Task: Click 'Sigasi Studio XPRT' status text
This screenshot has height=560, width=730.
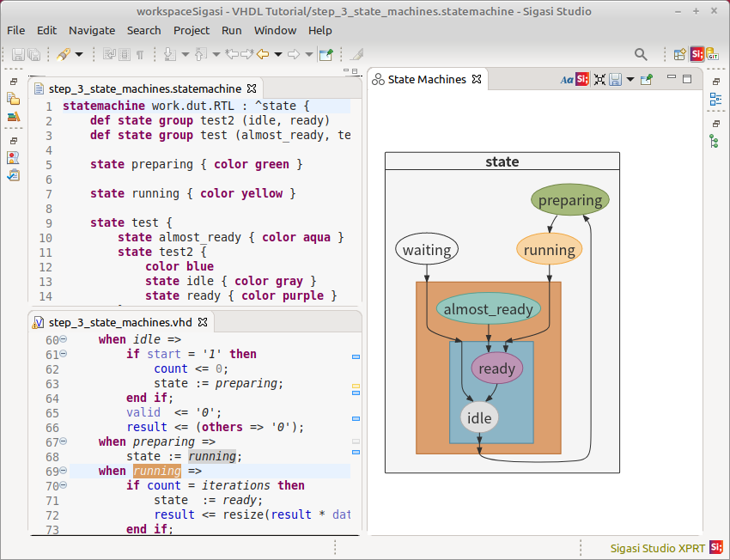Action: click(x=657, y=548)
